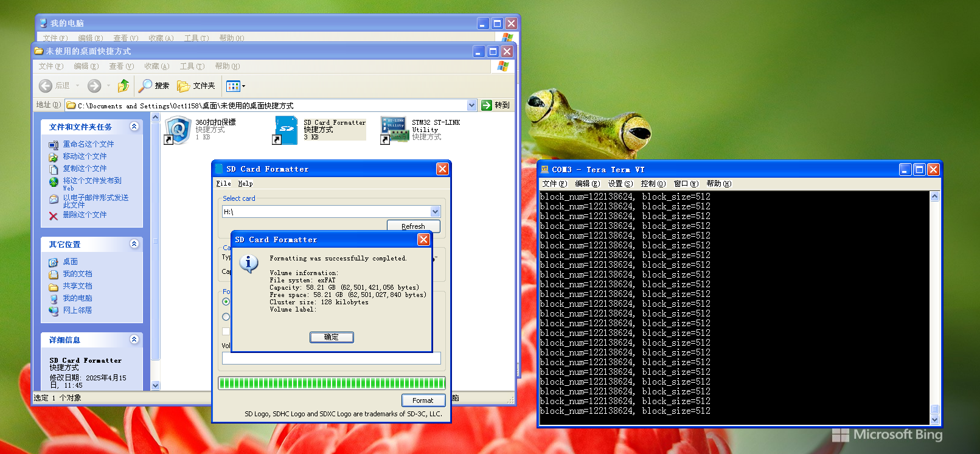
Task: Open the Explorer address bar dropdown
Action: (471, 105)
